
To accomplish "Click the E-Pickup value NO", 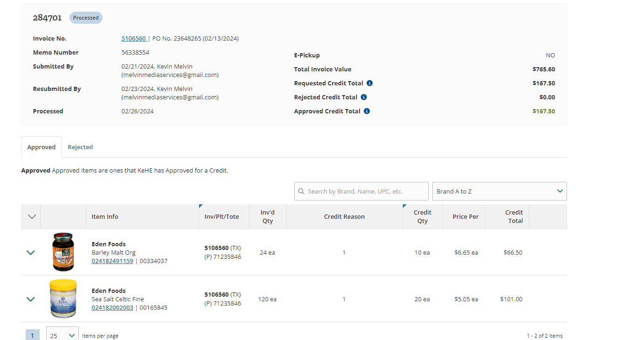I will [x=550, y=55].
